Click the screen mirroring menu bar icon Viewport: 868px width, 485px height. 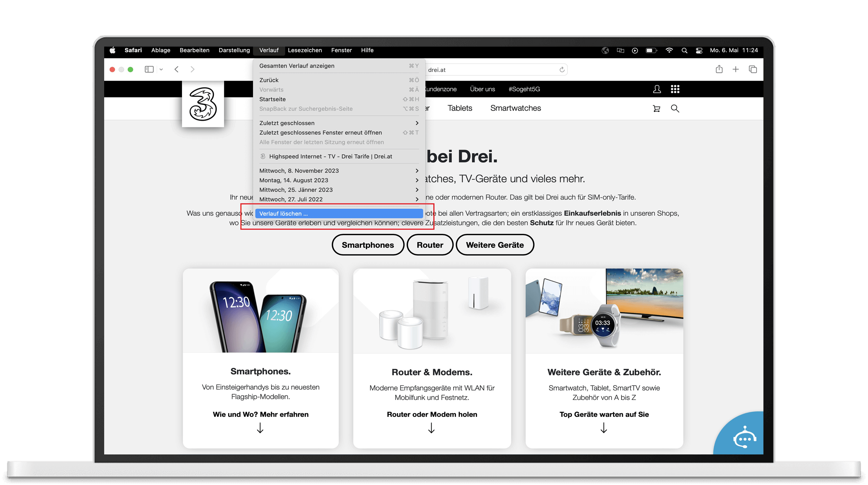[620, 50]
